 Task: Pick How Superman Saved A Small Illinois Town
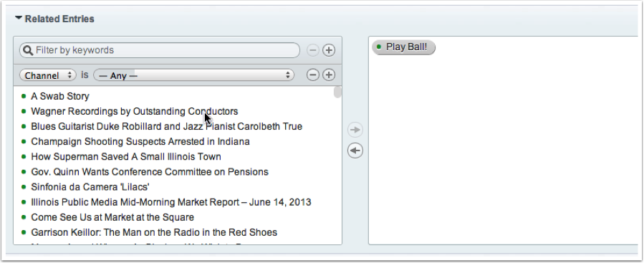tap(126, 156)
